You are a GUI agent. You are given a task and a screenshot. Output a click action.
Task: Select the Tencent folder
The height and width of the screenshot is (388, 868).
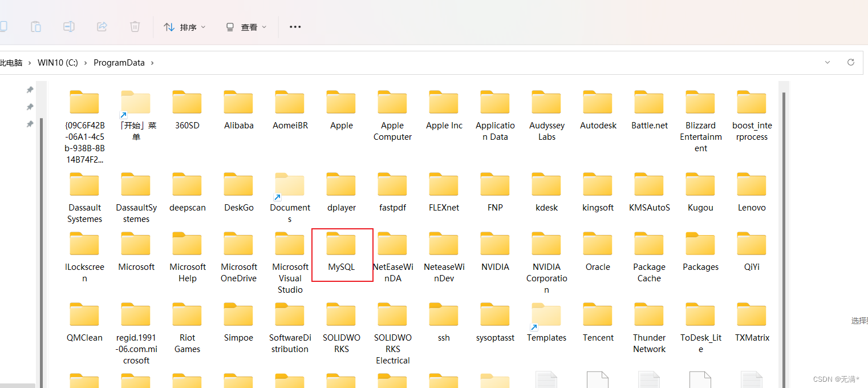point(598,322)
